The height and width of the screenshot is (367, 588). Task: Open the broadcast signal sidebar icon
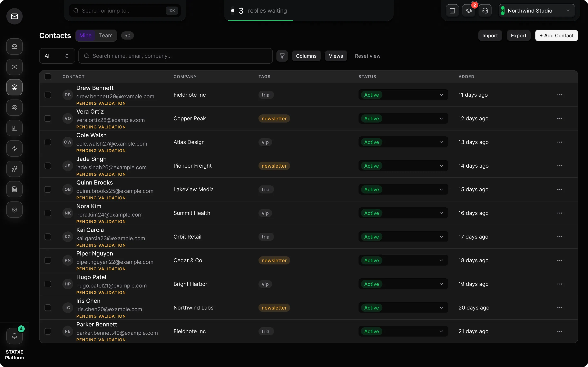pos(14,67)
